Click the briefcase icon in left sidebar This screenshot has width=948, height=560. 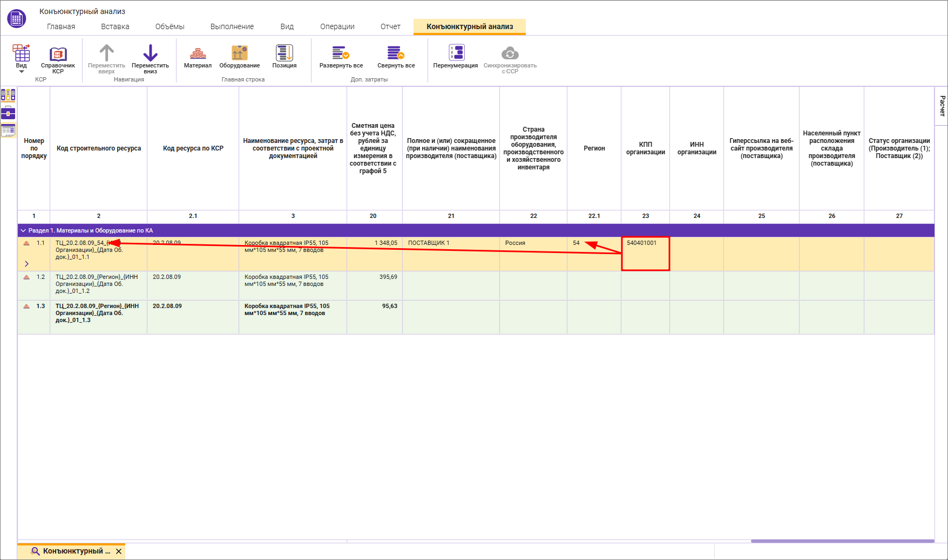(8, 113)
